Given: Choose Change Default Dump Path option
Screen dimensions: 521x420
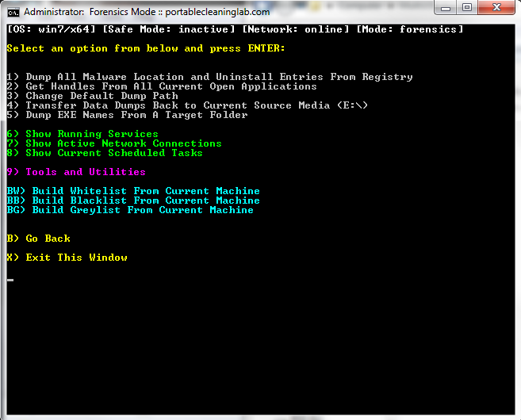Looking at the screenshot, I should pos(92,97).
